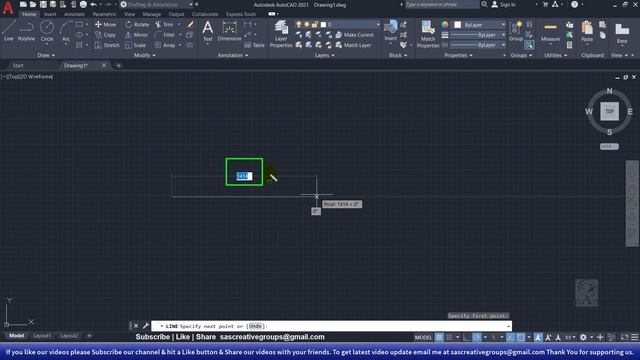Toggle object snap in status bar
The width and height of the screenshot is (640, 360).
pyautogui.click(x=520, y=337)
